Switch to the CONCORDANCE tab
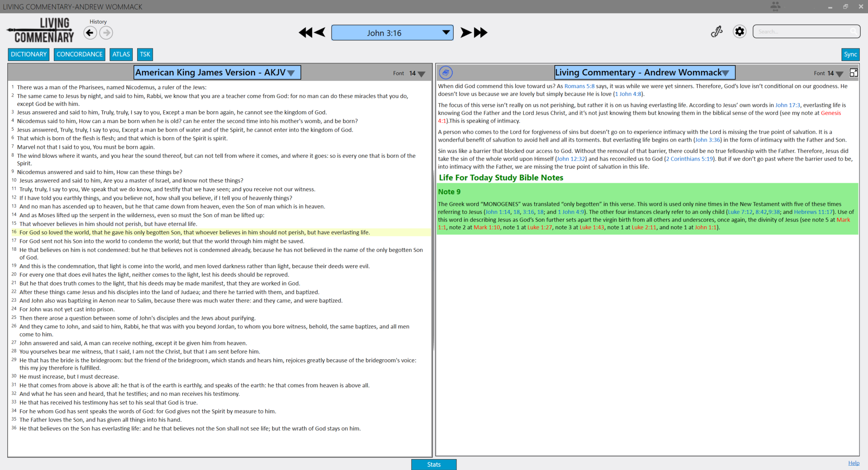The height and width of the screenshot is (470, 868). (79, 54)
